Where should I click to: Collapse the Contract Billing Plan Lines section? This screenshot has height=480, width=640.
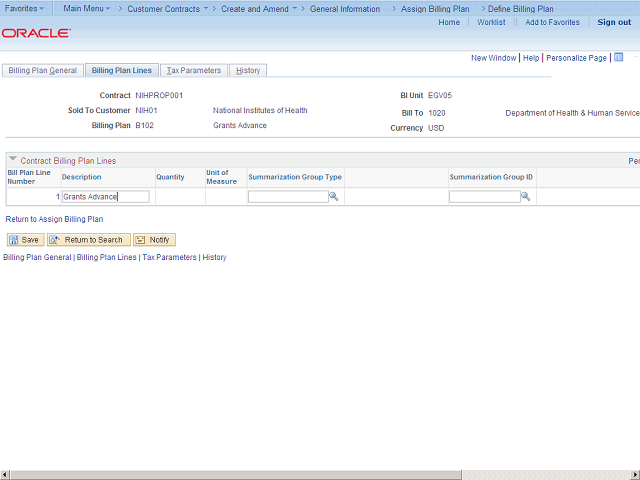point(13,159)
